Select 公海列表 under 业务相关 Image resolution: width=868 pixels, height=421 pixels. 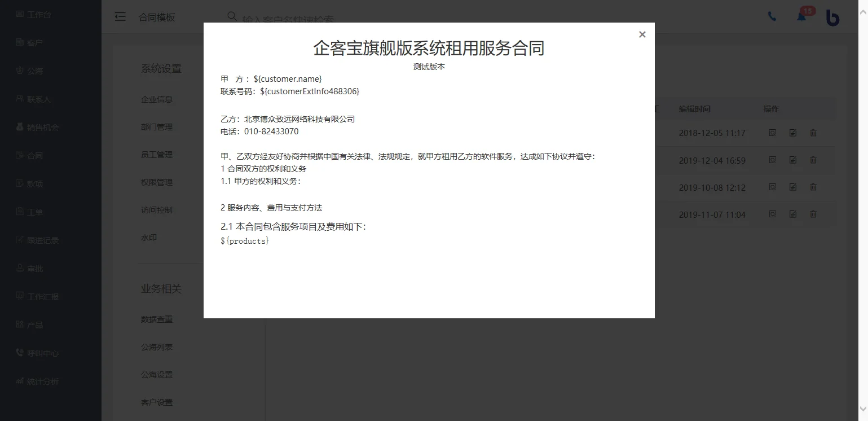tap(157, 347)
